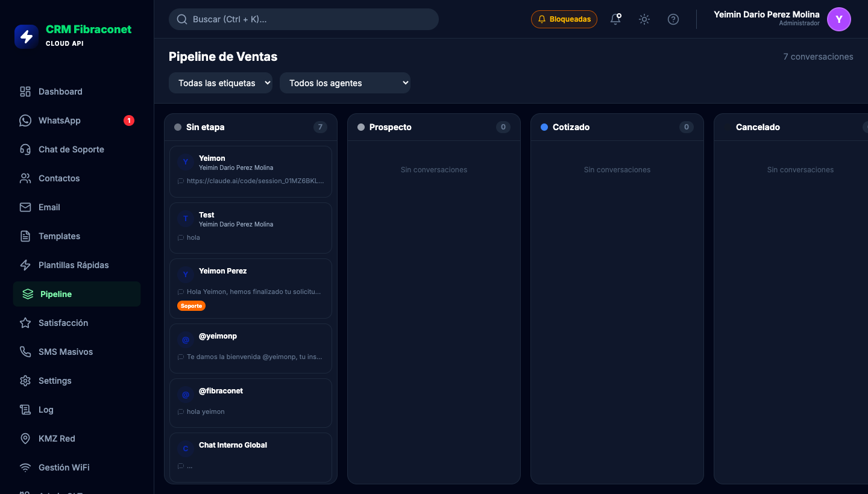
Task: Click the Prospecto column header
Action: pyautogui.click(x=434, y=127)
